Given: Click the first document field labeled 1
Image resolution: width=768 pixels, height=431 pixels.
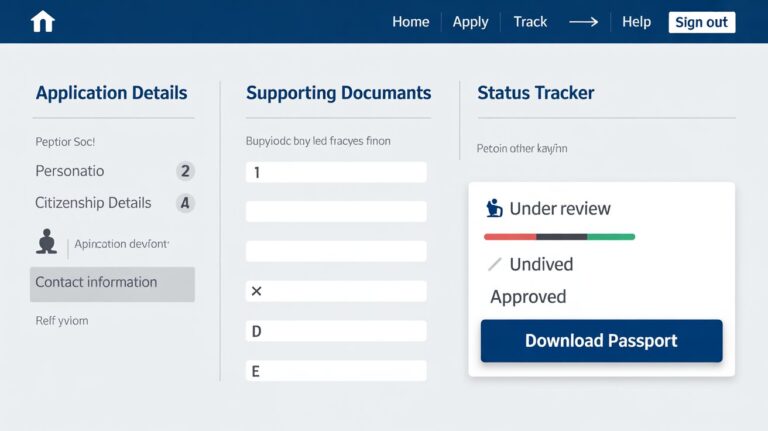Looking at the screenshot, I should (336, 172).
